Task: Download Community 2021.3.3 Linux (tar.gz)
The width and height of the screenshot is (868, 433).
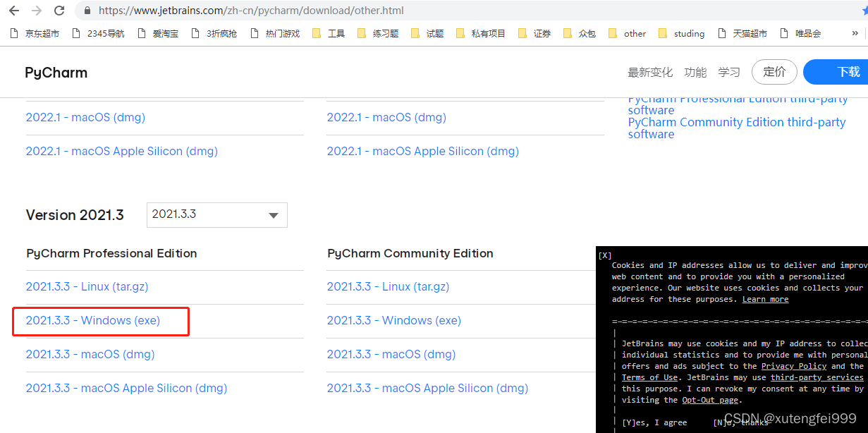Action: [388, 286]
